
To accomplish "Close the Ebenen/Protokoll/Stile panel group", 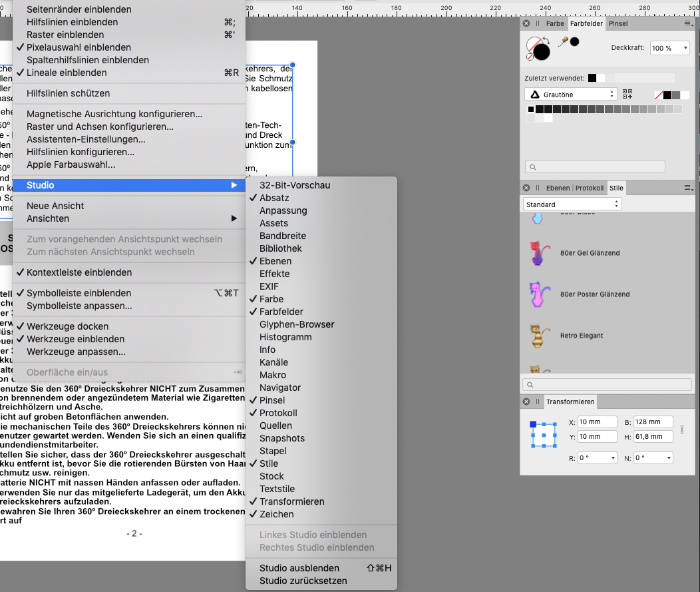I will coord(526,188).
